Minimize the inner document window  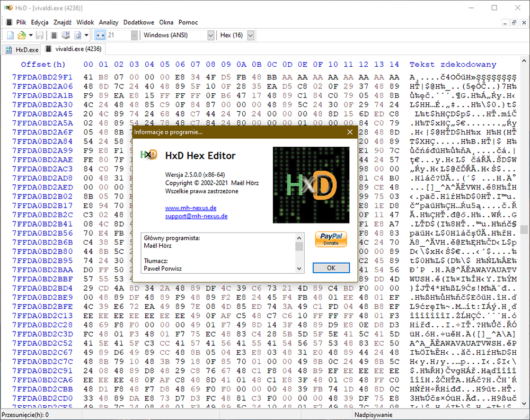pyautogui.click(x=505, y=23)
